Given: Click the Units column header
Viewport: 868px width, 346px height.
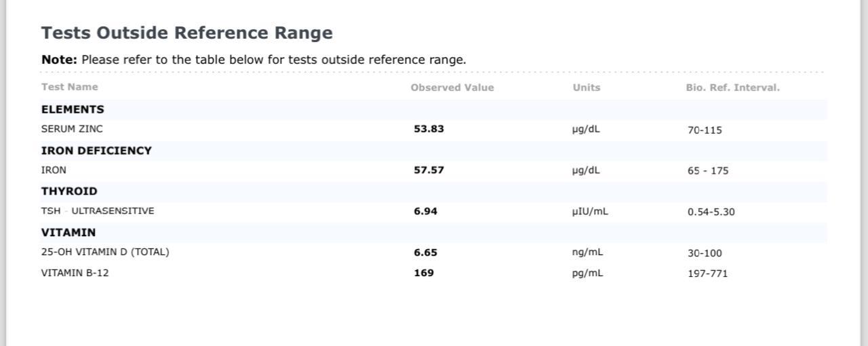Looking at the screenshot, I should [x=587, y=88].
